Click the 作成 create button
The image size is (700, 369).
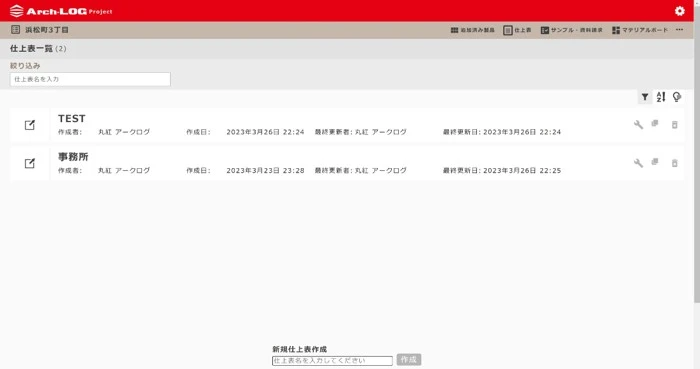408,360
